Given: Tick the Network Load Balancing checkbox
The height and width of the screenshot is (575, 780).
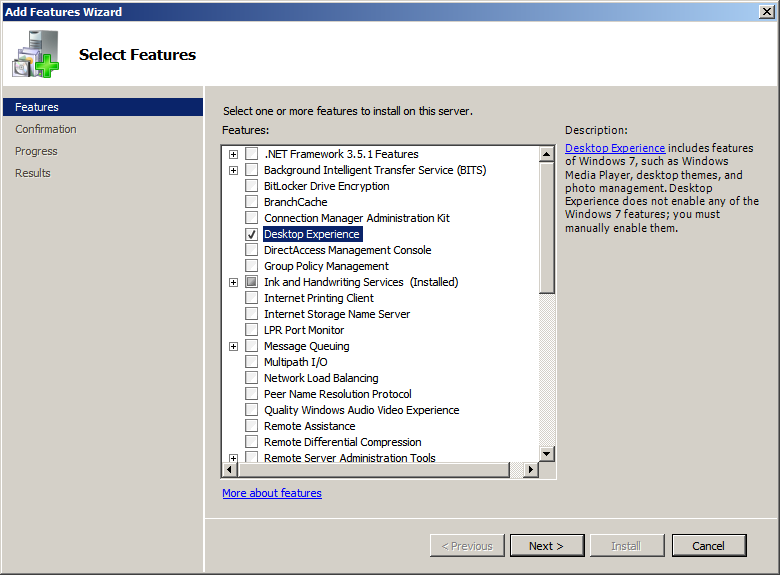Looking at the screenshot, I should pyautogui.click(x=251, y=378).
